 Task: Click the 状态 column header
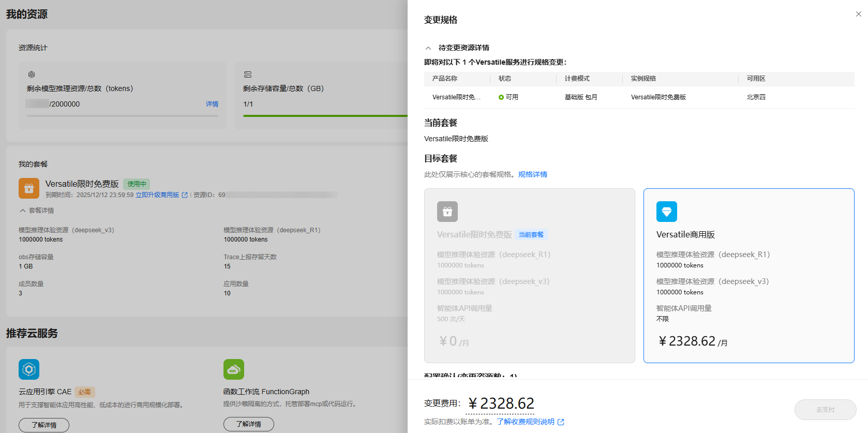(505, 79)
